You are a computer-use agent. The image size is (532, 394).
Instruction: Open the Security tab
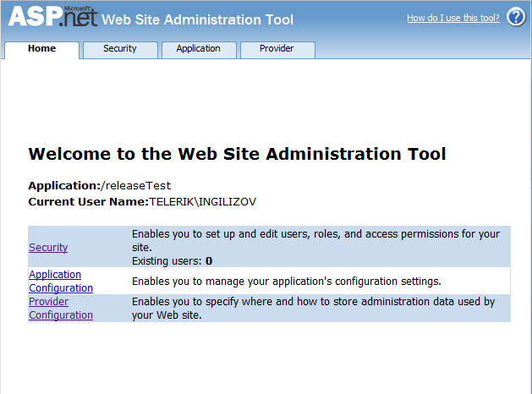[120, 49]
